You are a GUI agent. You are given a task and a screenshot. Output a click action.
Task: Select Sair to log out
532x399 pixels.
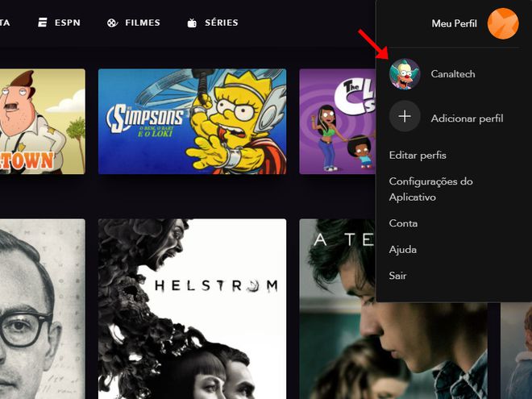(397, 276)
